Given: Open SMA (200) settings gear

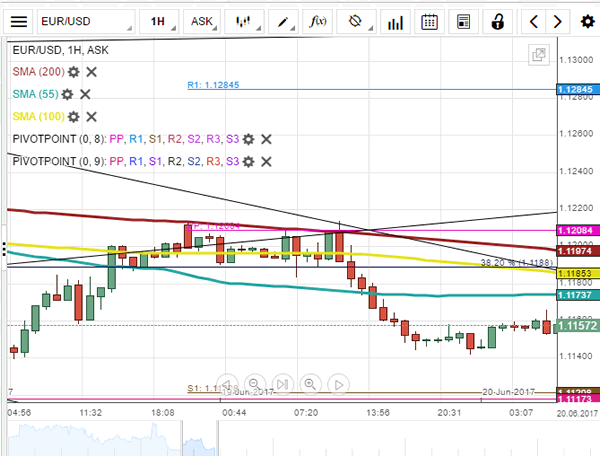Looking at the screenshot, I should click(x=73, y=72).
